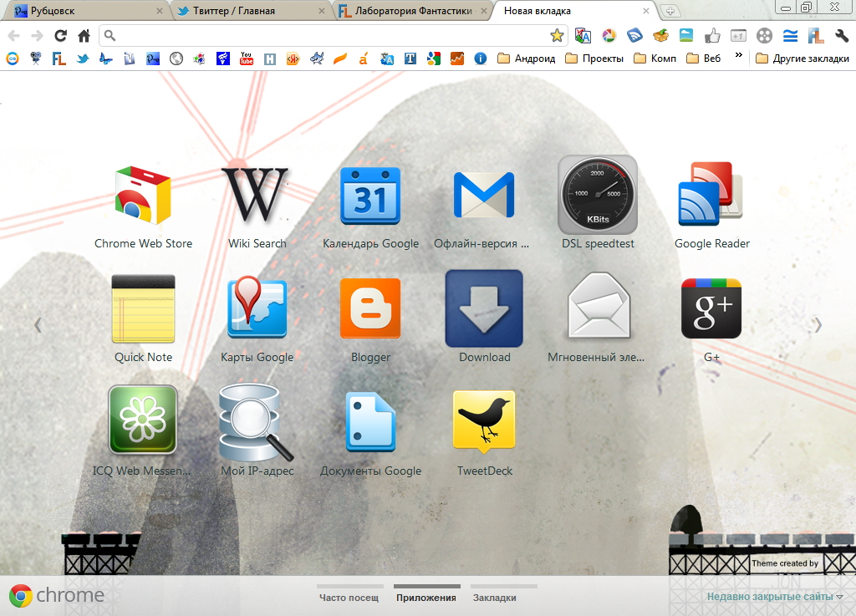Expand the recently closed sites menu
Screen dimensions: 856x616
pyautogui.click(x=774, y=597)
